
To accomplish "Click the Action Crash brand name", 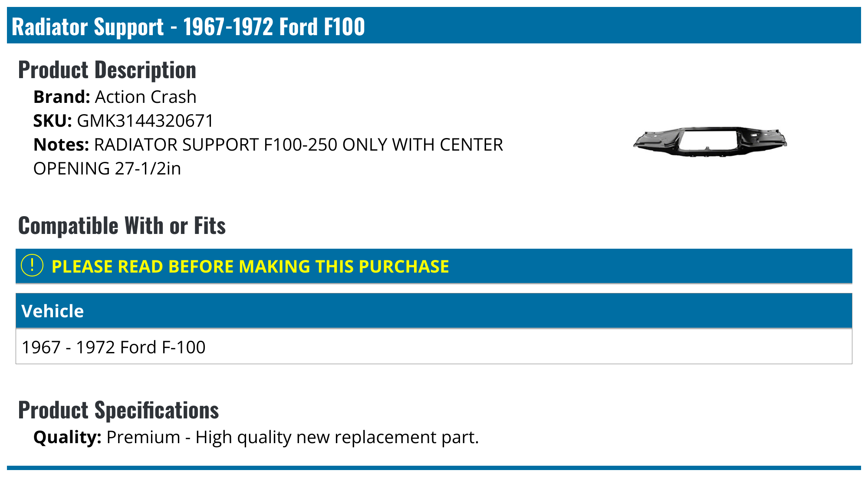I will coord(145,97).
